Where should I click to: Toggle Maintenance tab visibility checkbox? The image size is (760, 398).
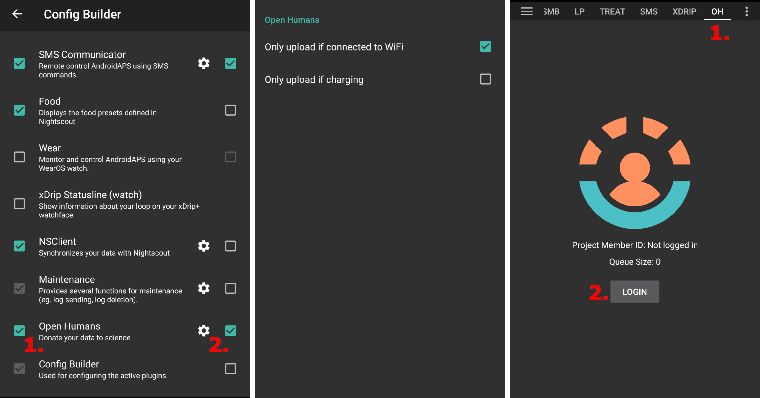coord(230,288)
